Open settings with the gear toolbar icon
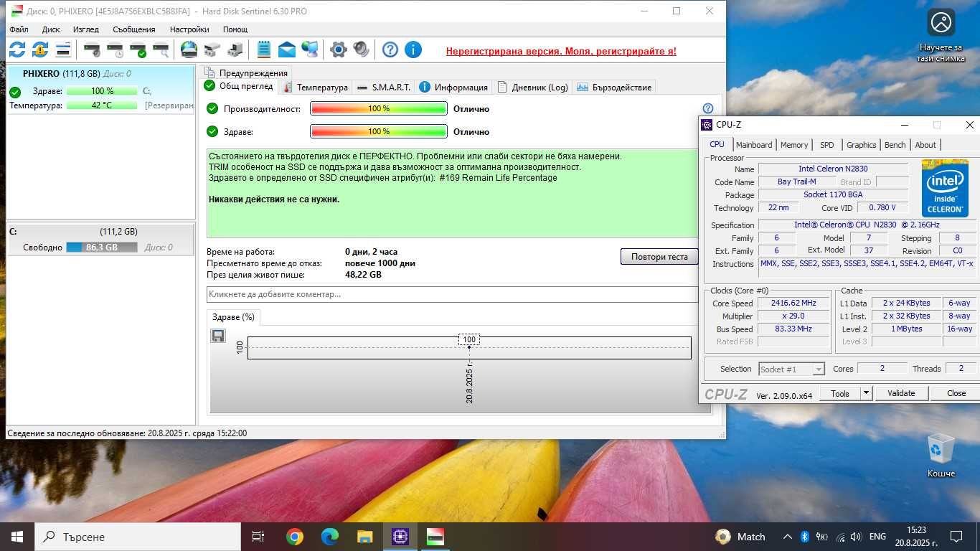The width and height of the screenshot is (980, 551). [338, 50]
